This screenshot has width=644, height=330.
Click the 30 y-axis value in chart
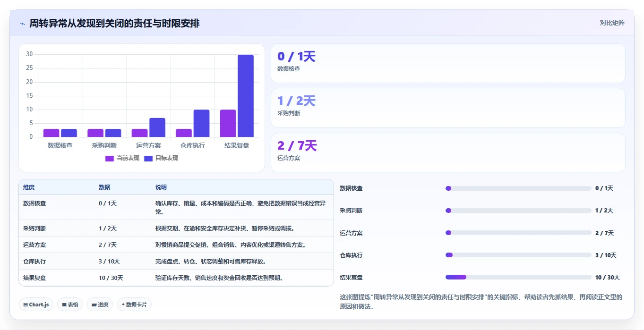coord(29,54)
